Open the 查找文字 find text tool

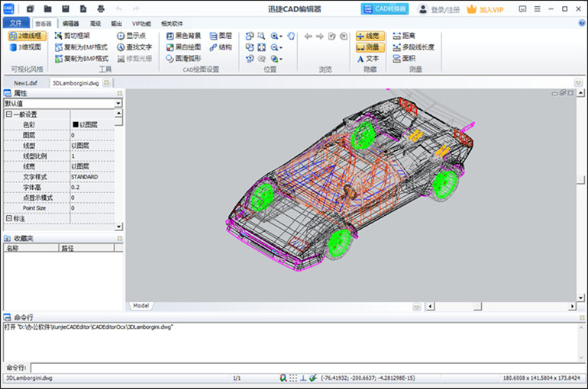coord(134,47)
